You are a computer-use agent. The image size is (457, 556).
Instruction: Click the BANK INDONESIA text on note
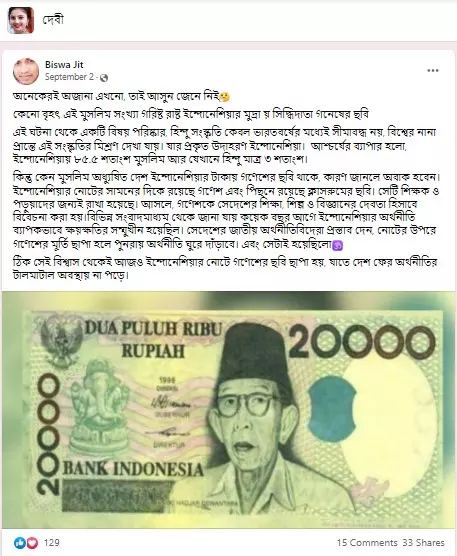click(x=133, y=470)
